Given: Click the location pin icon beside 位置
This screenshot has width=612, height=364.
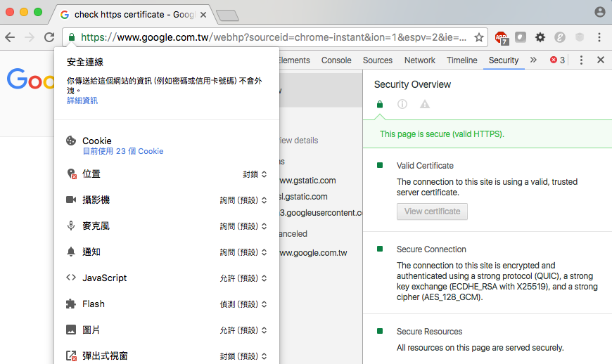Looking at the screenshot, I should [x=72, y=174].
